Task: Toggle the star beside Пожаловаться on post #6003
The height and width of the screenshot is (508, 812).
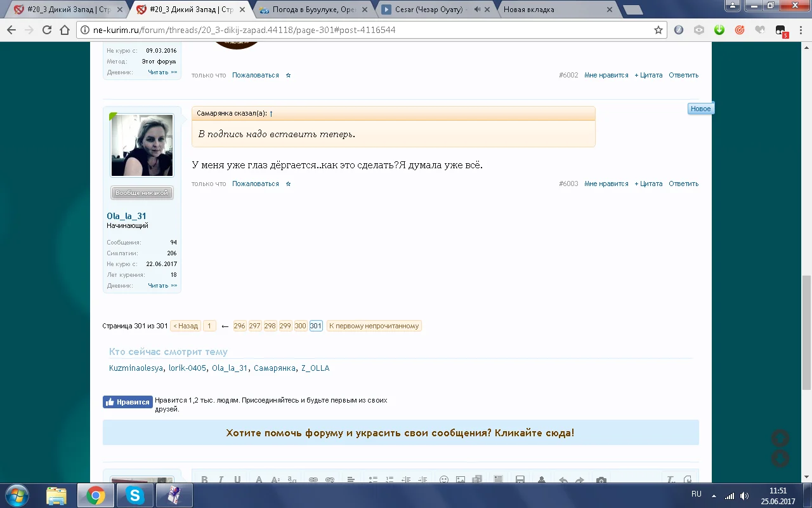Action: pyautogui.click(x=288, y=184)
